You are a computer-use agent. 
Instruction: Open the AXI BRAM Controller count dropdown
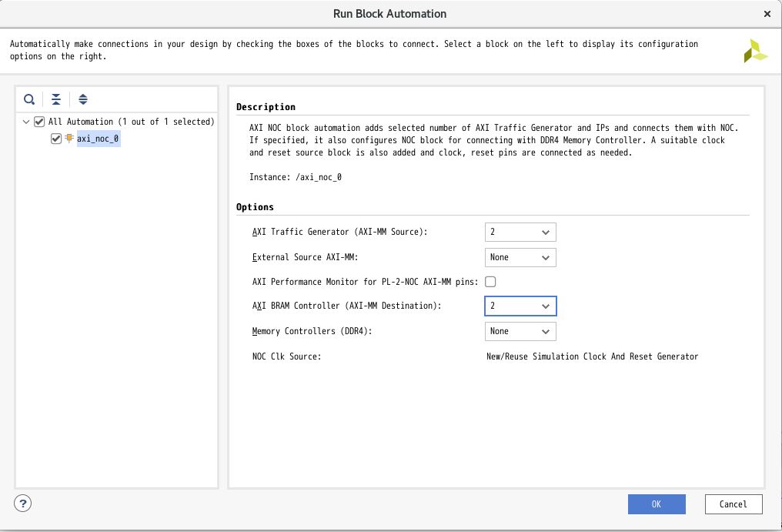coord(520,306)
